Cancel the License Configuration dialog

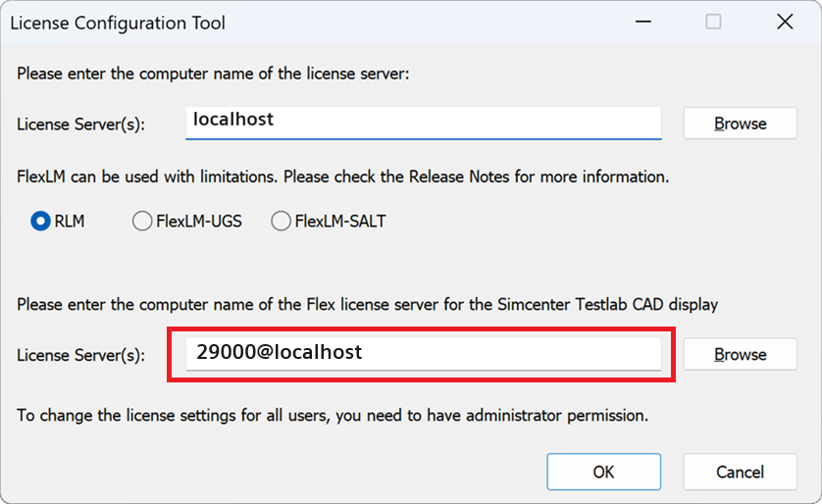pyautogui.click(x=740, y=472)
